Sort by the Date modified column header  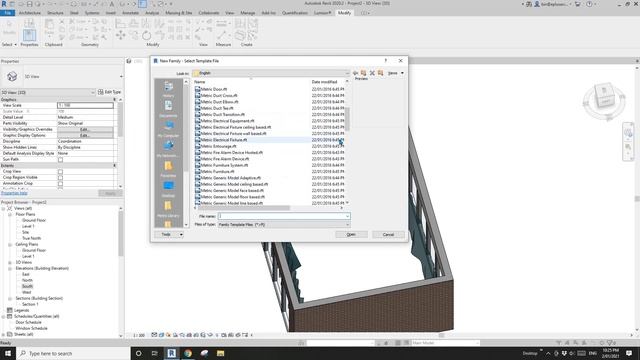(324, 82)
